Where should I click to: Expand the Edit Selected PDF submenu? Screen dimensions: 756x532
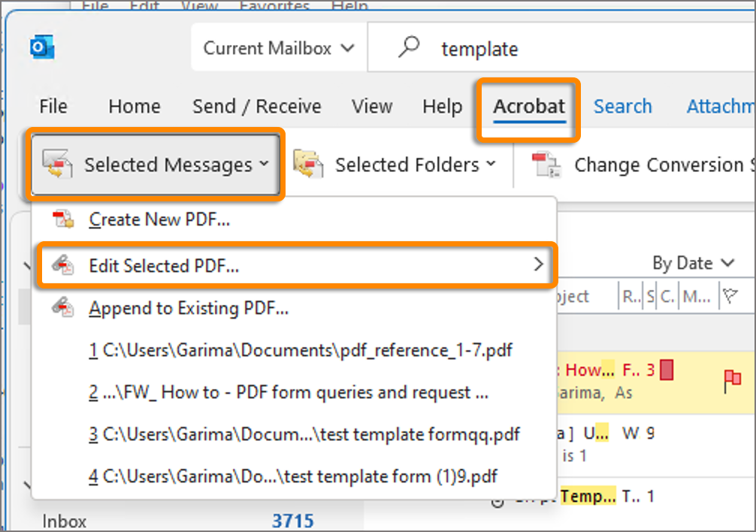pyautogui.click(x=538, y=264)
